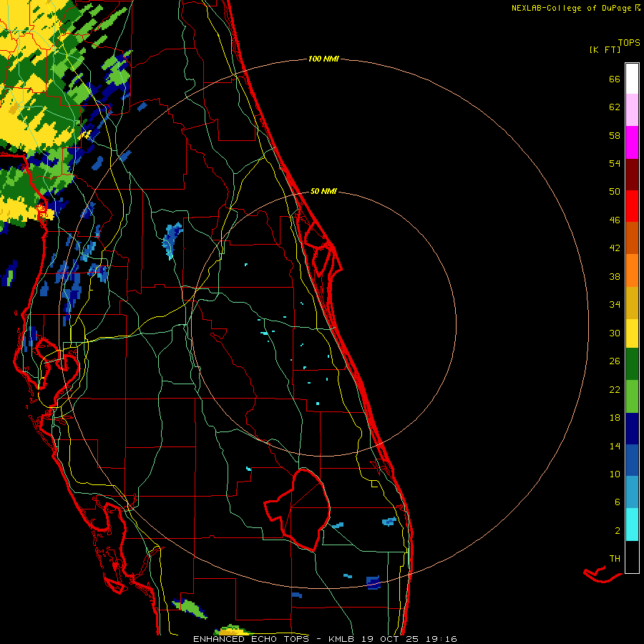
Task: Click the black TH threshold legend swatch
Action: tap(632, 557)
